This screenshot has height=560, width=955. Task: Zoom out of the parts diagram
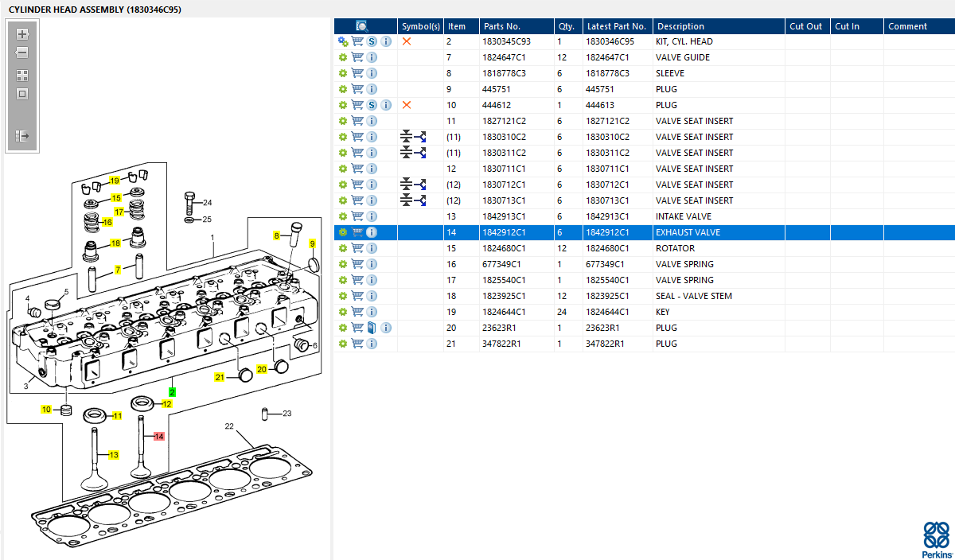pos(22,52)
